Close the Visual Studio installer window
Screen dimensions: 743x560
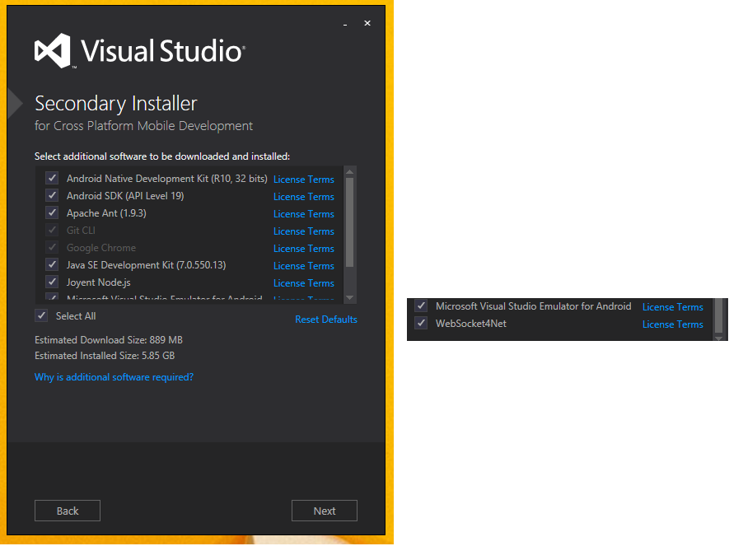click(367, 23)
